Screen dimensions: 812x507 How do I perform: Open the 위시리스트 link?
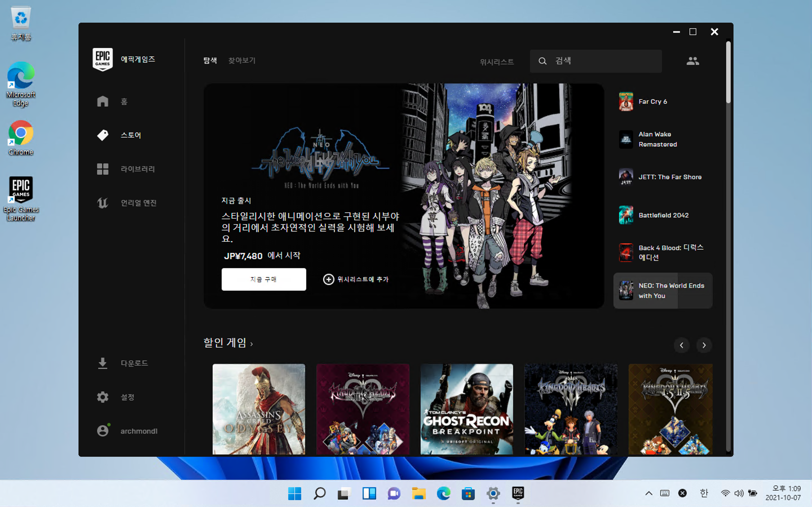(497, 62)
